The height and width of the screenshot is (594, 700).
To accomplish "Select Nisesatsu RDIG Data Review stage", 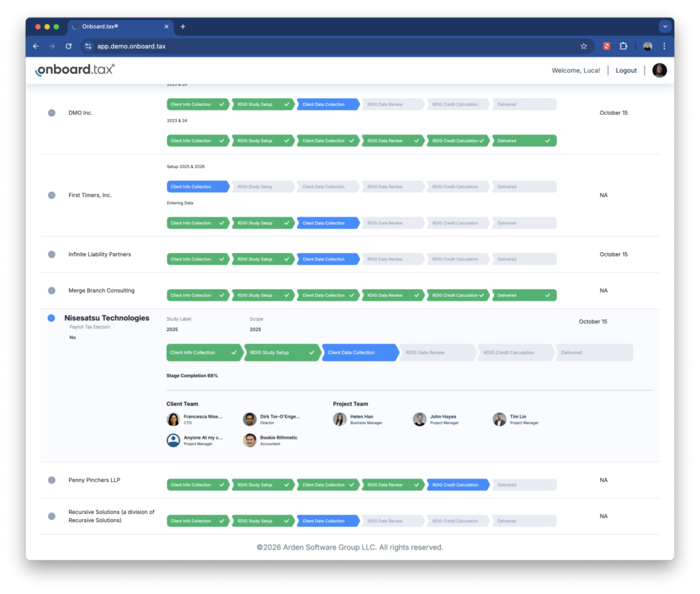I will [x=437, y=353].
